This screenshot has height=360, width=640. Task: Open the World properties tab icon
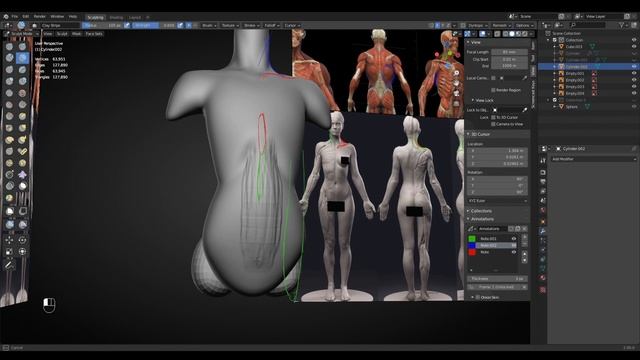tap(543, 211)
